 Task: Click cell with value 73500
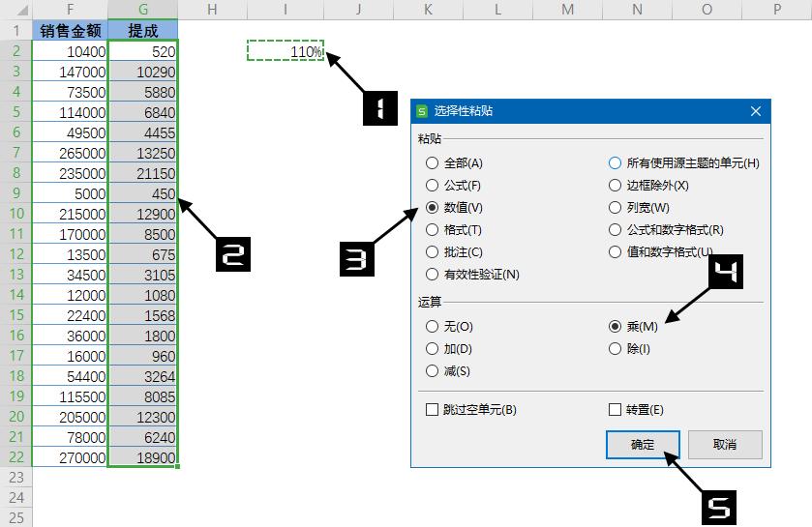[x=70, y=92]
